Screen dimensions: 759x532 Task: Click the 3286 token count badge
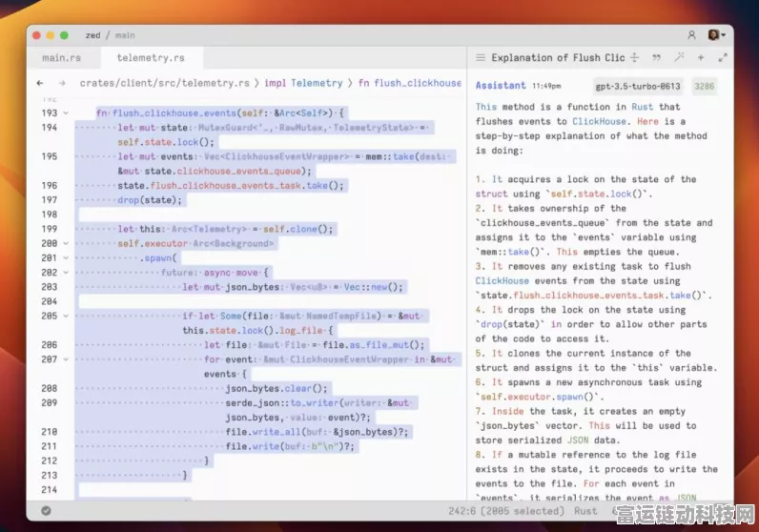(x=705, y=86)
